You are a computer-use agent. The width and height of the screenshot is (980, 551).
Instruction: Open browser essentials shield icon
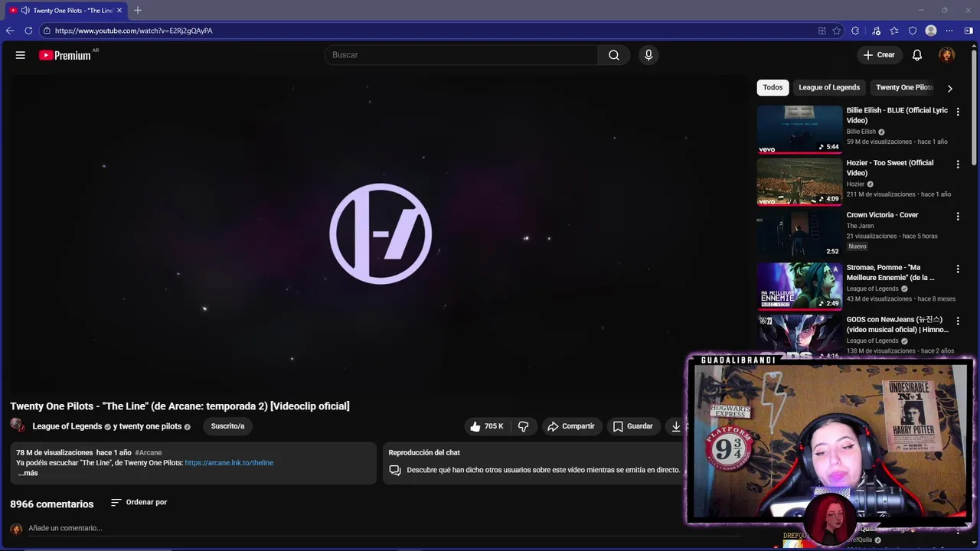[x=913, y=31]
